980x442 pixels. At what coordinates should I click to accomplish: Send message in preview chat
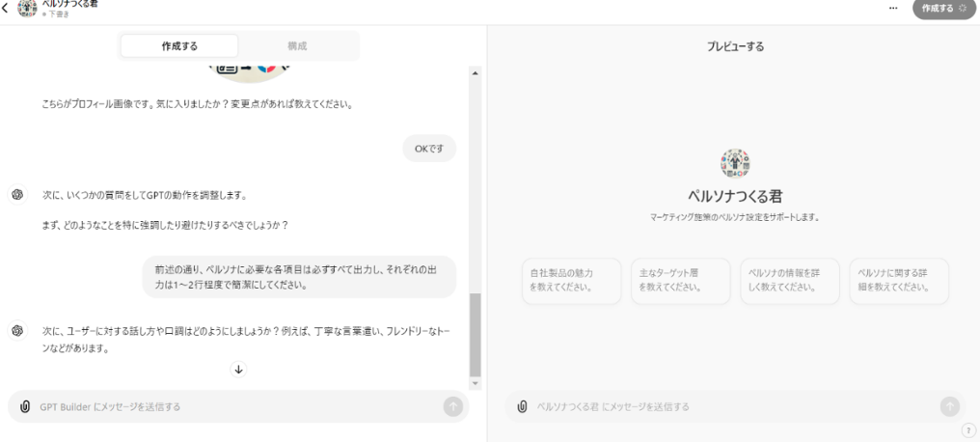(950, 406)
